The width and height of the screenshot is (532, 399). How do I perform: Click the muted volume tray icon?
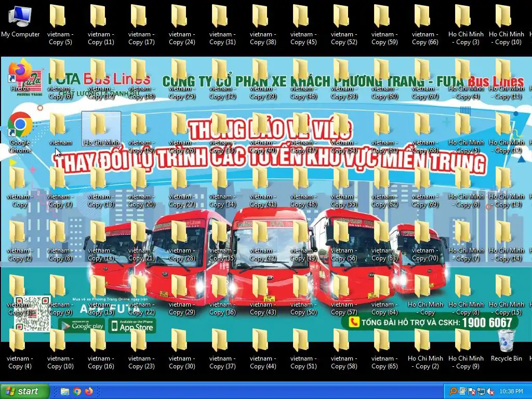(x=490, y=392)
